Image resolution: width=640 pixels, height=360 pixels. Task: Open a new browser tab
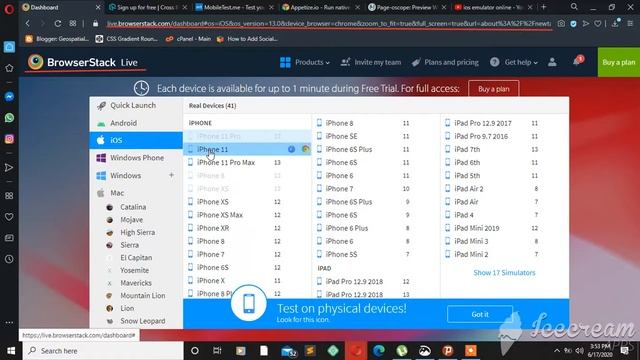(543, 7)
